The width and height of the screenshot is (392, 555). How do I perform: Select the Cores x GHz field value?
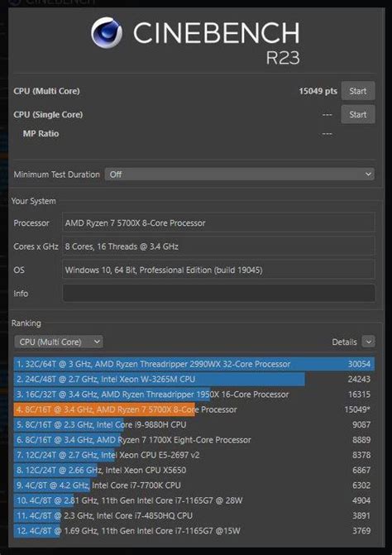[x=218, y=246]
